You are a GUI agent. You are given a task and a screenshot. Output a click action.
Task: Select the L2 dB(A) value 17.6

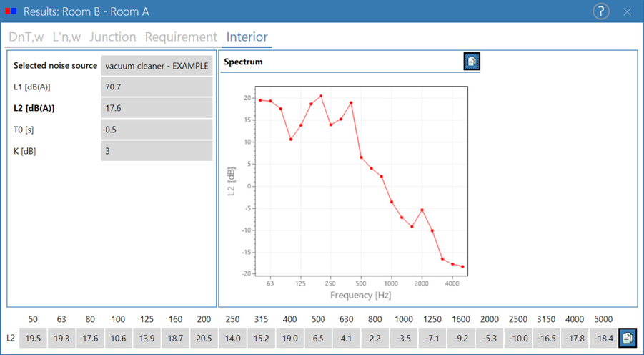tap(157, 108)
